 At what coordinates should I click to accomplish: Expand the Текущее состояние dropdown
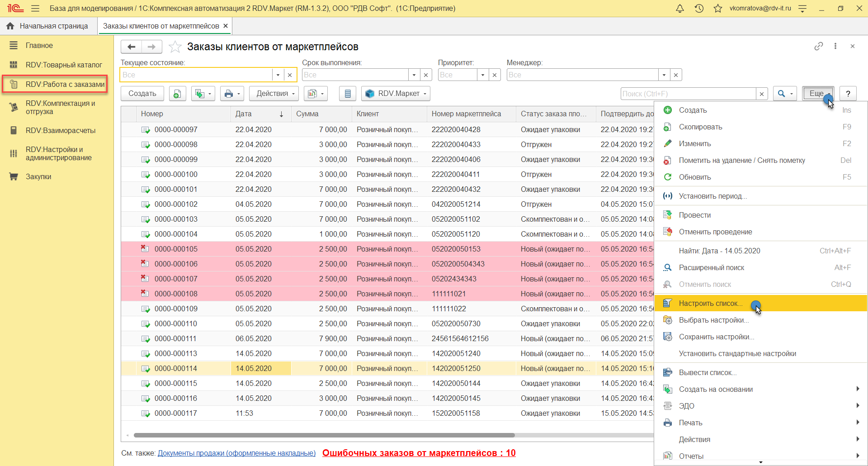pyautogui.click(x=278, y=75)
